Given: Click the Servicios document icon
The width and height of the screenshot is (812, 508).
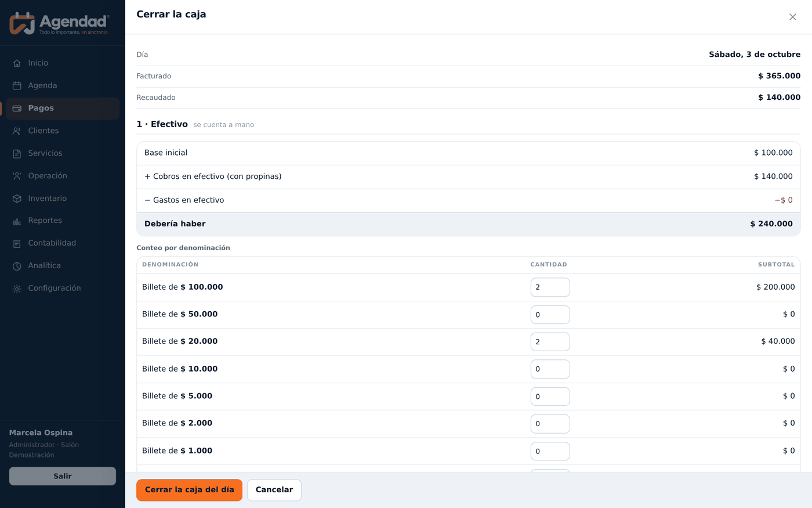Looking at the screenshot, I should (x=17, y=153).
